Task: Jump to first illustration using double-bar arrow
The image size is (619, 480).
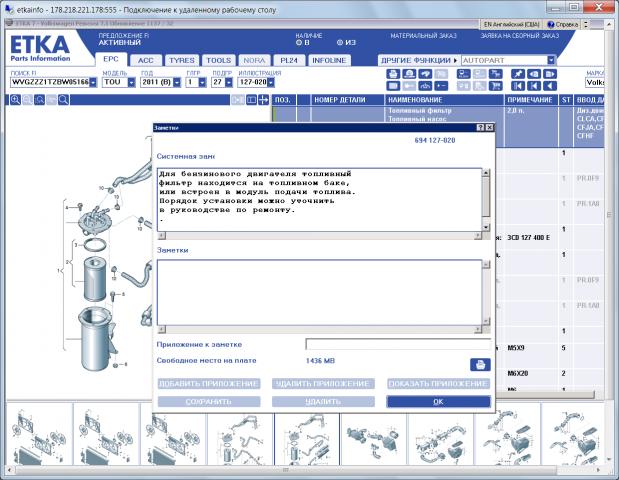Action: [x=518, y=86]
